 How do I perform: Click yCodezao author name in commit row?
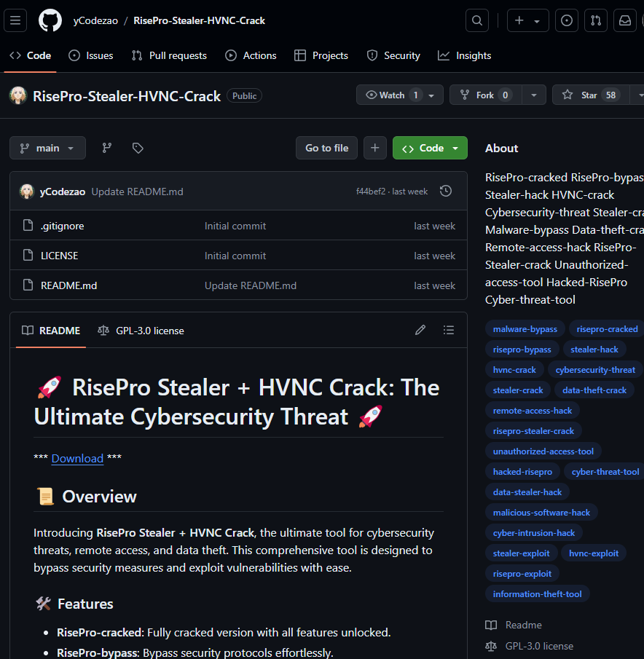(63, 192)
